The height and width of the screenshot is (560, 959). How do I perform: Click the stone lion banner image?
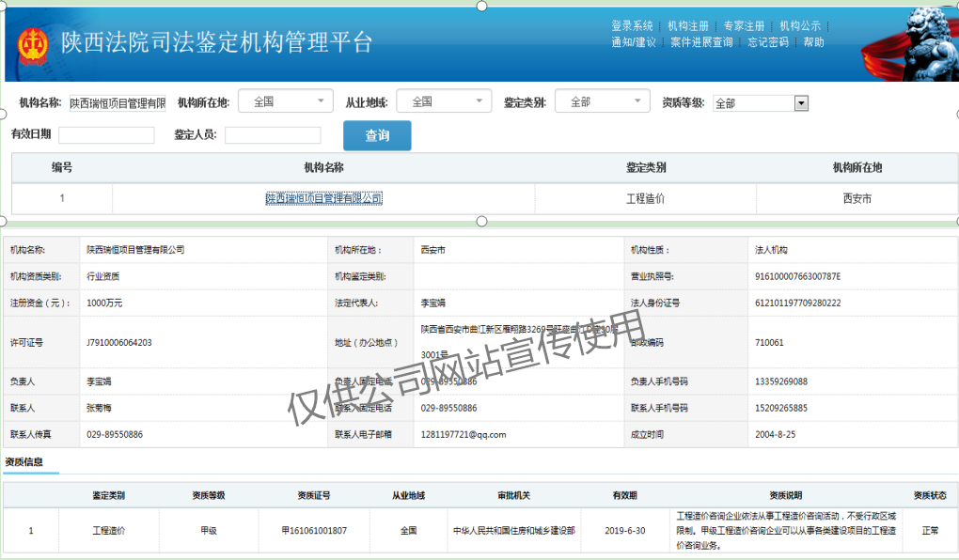pos(908,42)
